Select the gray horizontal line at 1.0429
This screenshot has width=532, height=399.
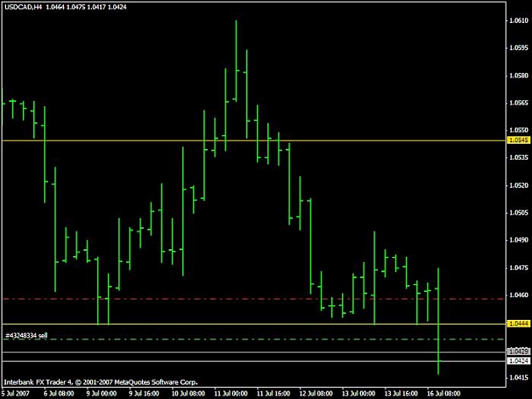click(254, 352)
